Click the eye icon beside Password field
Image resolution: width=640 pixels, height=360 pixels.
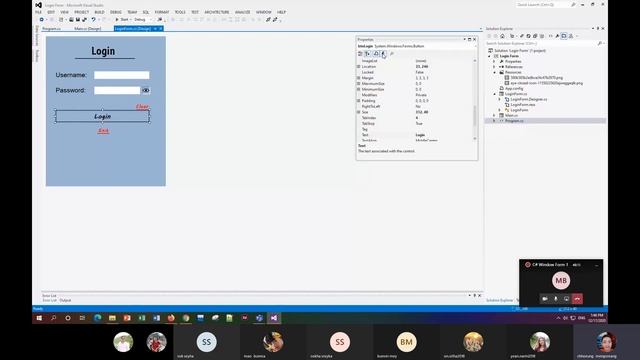146,90
